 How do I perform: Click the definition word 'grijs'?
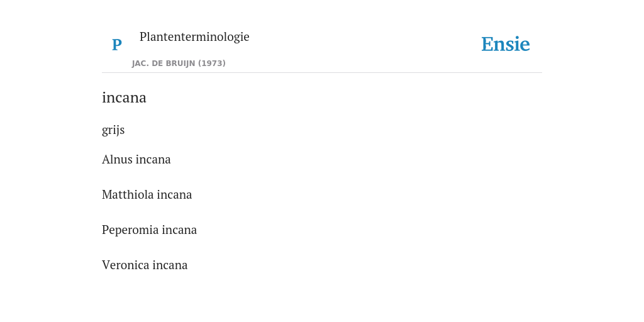113,130
